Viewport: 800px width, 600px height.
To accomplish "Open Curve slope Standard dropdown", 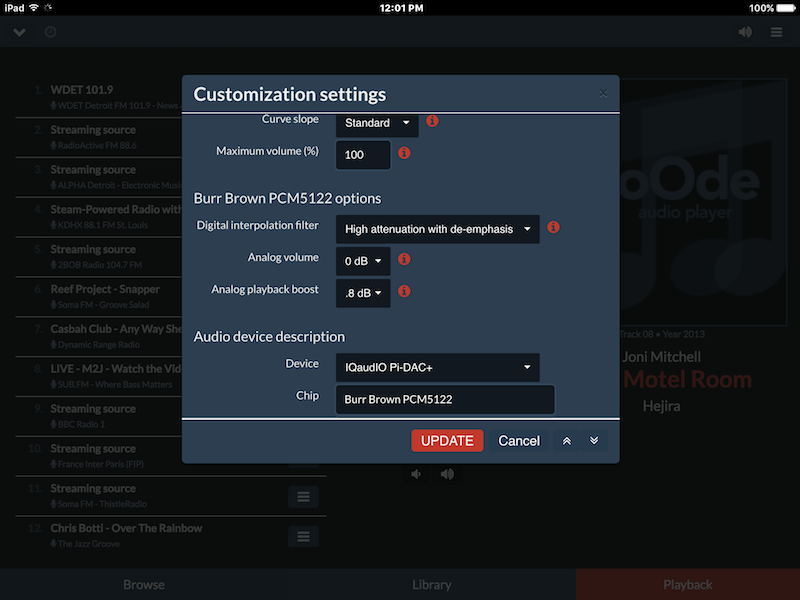I will 377,123.
